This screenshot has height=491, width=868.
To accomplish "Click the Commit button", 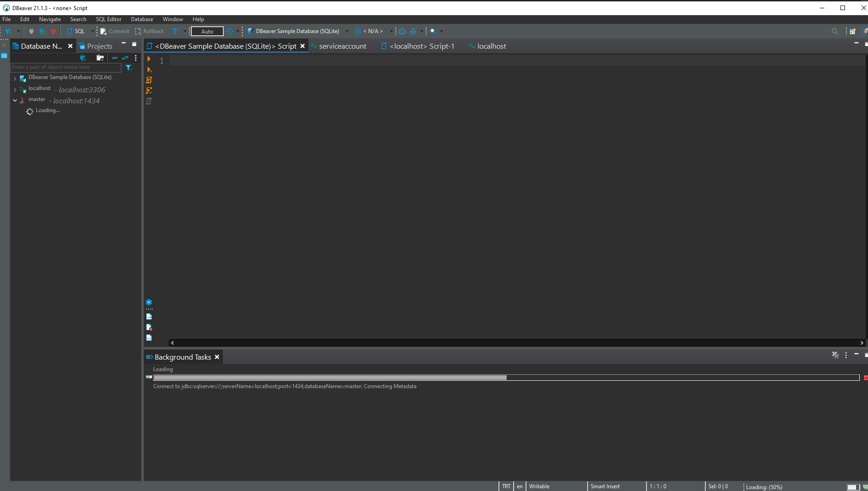I will tap(115, 31).
